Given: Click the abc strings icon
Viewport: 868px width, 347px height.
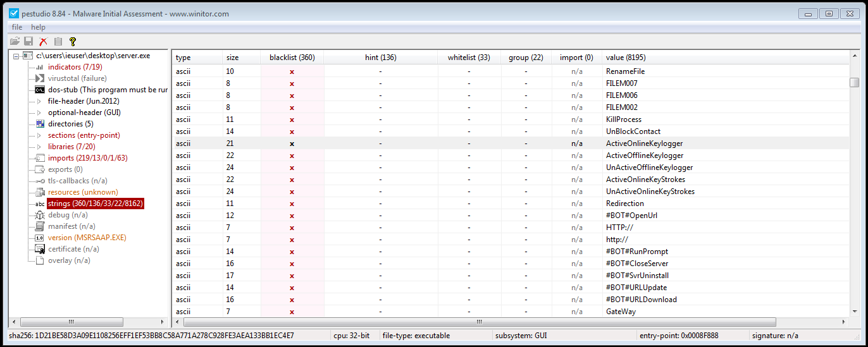Looking at the screenshot, I should pyautogui.click(x=39, y=204).
